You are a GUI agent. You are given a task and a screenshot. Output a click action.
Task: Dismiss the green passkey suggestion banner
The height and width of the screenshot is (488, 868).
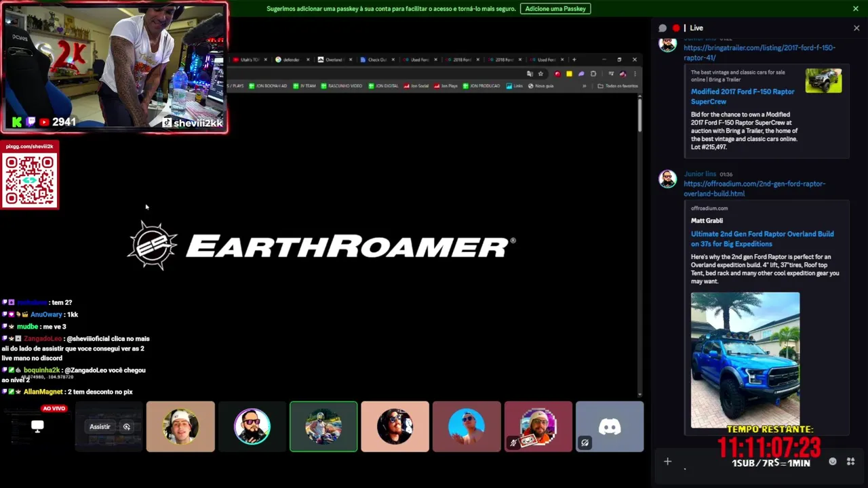pyautogui.click(x=856, y=9)
